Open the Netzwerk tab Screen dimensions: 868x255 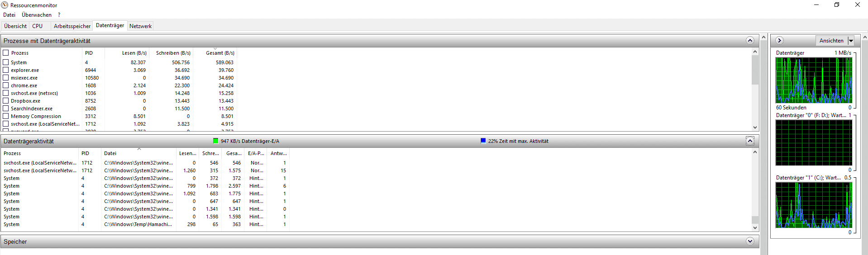point(140,26)
